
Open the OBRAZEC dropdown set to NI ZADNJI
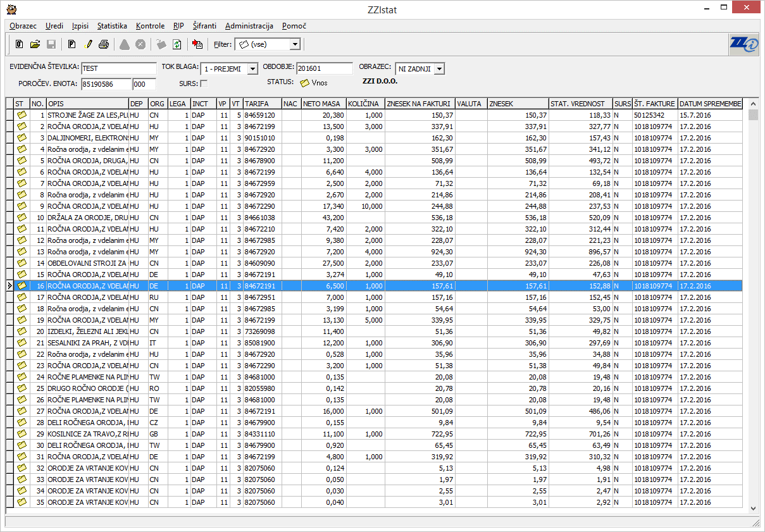(439, 68)
